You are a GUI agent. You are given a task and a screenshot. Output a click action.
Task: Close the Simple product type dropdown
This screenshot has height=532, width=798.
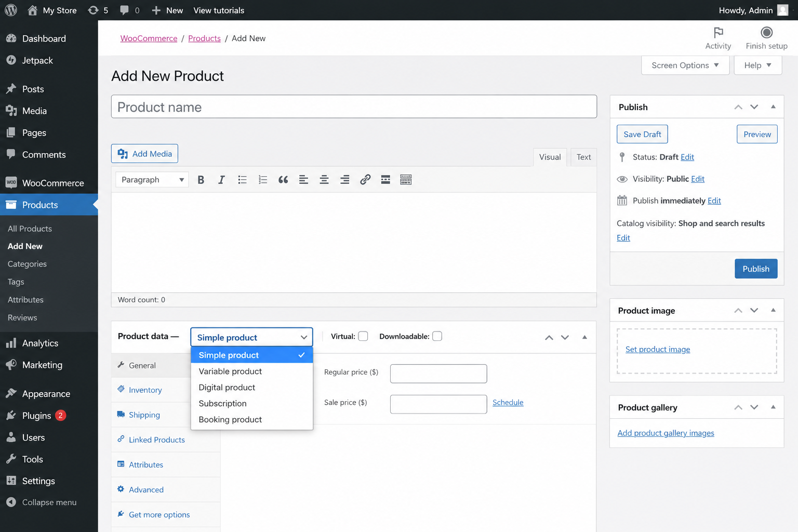(x=251, y=337)
